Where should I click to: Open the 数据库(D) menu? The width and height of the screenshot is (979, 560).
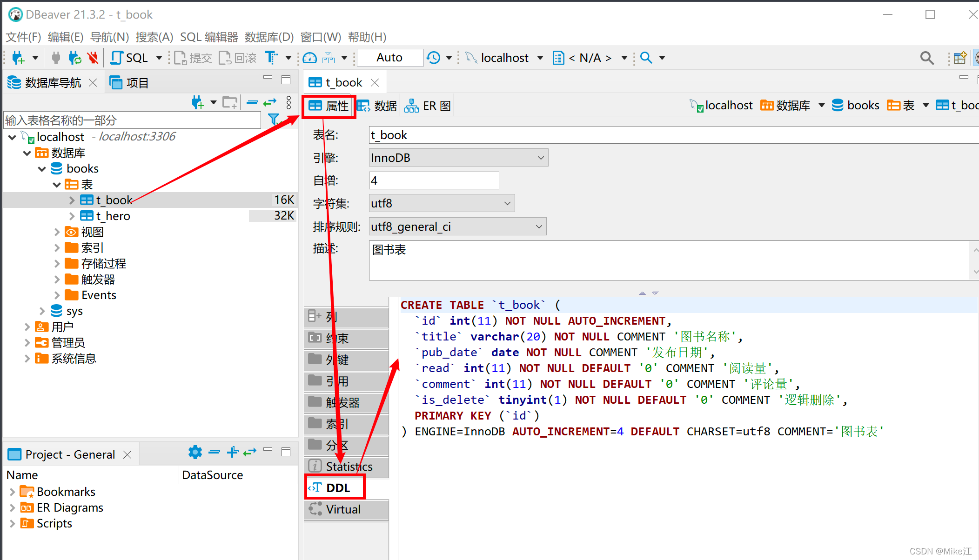[x=269, y=37]
